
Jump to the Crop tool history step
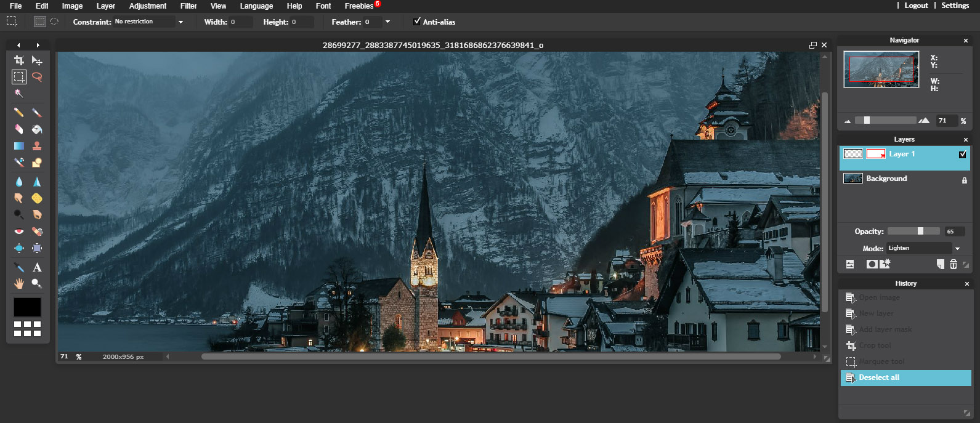(875, 346)
